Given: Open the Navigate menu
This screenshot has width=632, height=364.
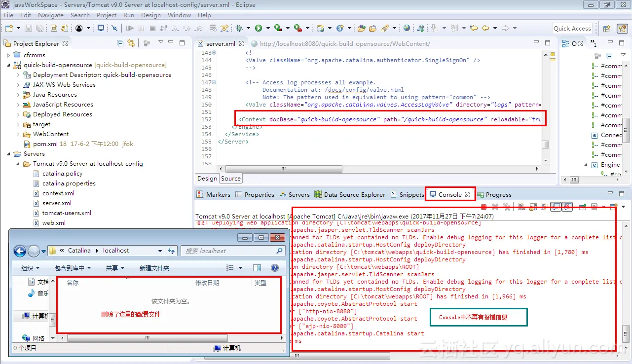Looking at the screenshot, I should coord(50,15).
